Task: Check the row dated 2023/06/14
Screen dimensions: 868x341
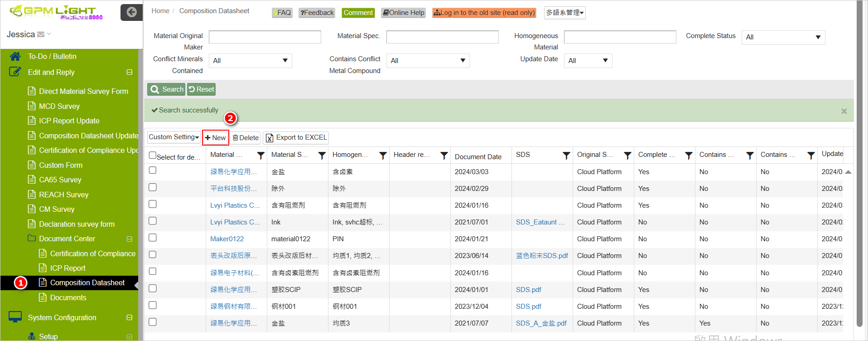Action: 153,254
